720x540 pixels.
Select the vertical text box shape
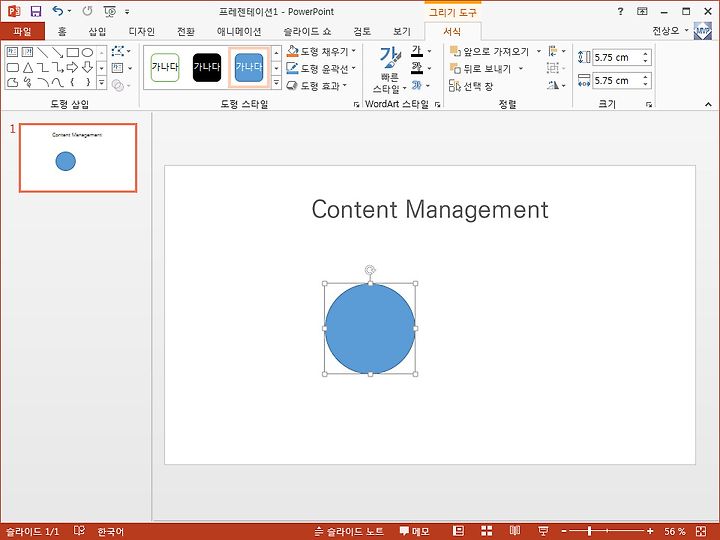click(x=28, y=52)
